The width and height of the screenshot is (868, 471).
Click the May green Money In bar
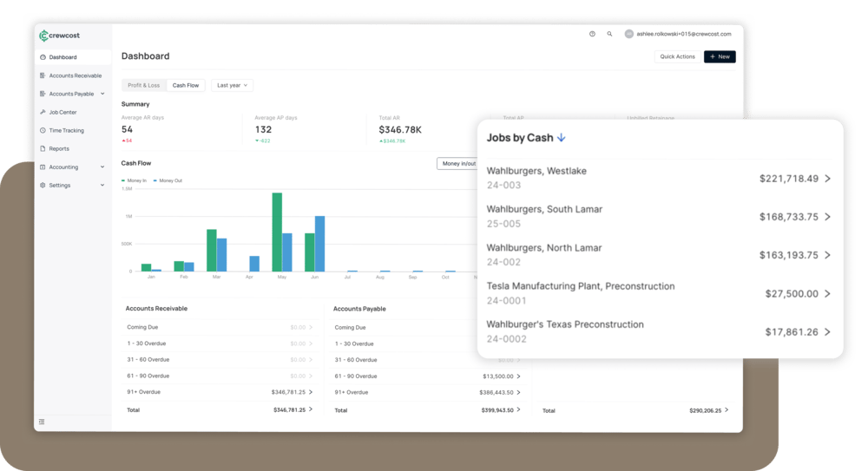pos(277,232)
